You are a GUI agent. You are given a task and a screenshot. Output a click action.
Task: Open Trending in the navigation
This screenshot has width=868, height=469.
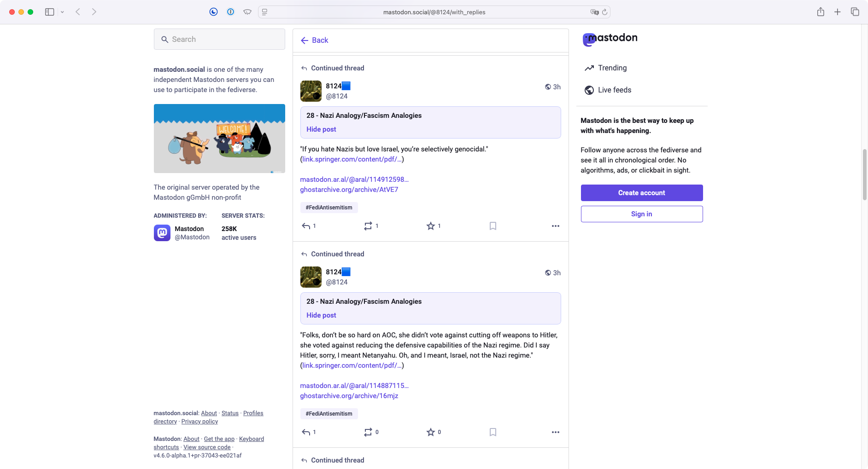(606, 68)
